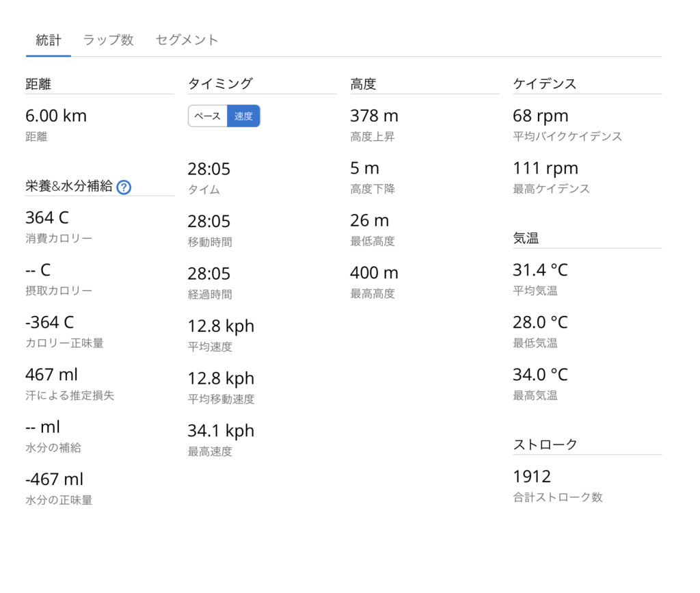Viewport: 700px width, 593px height.
Task: Open the ラップ数 tab
Action: click(x=108, y=40)
